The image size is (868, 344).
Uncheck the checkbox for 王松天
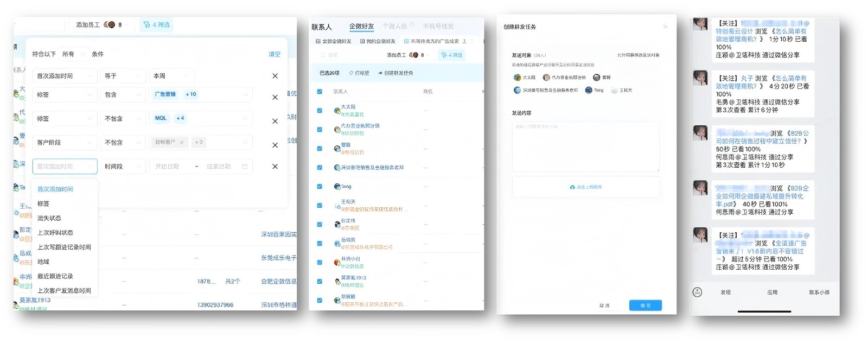pos(320,206)
